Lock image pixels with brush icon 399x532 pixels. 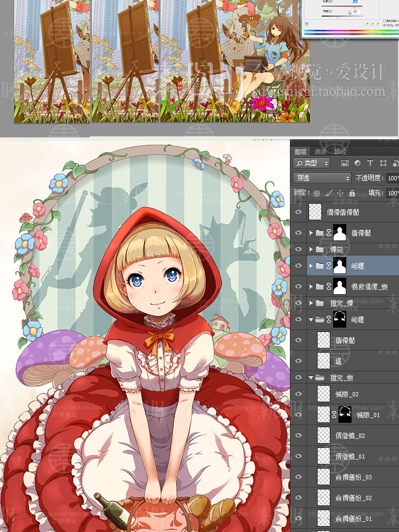pyautogui.click(x=328, y=193)
